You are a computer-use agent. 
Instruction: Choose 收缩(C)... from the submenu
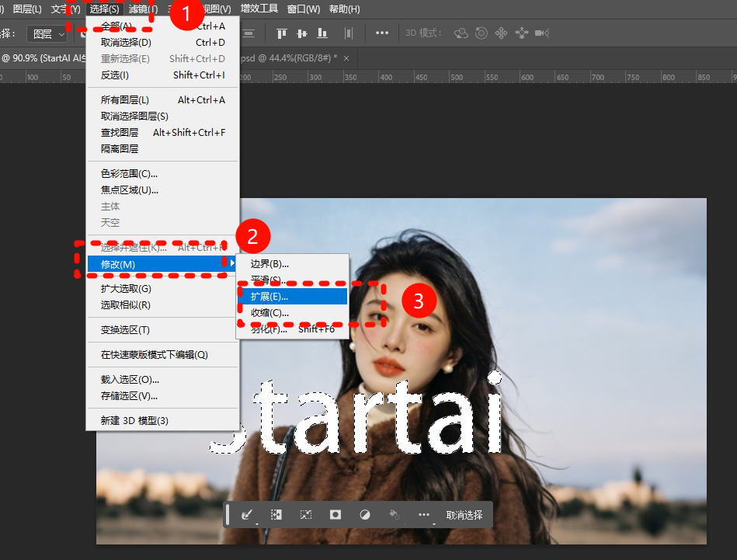[269, 312]
